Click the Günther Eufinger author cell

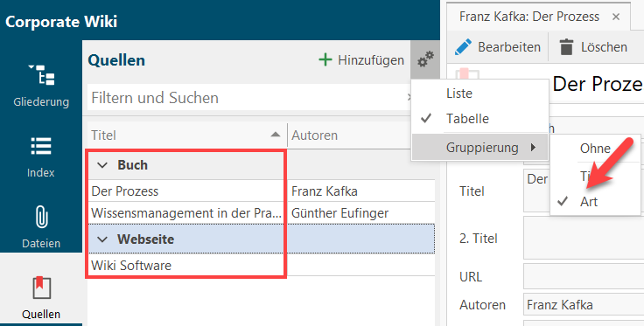361,213
